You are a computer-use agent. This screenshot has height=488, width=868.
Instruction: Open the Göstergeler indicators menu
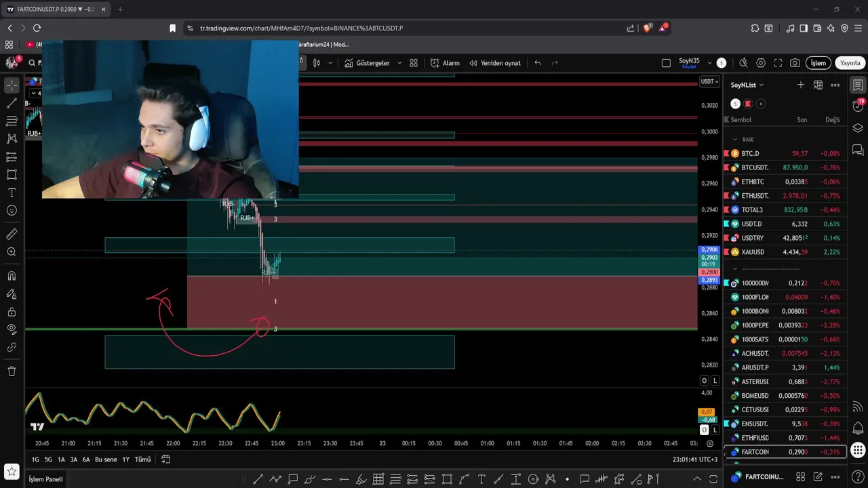coord(367,63)
